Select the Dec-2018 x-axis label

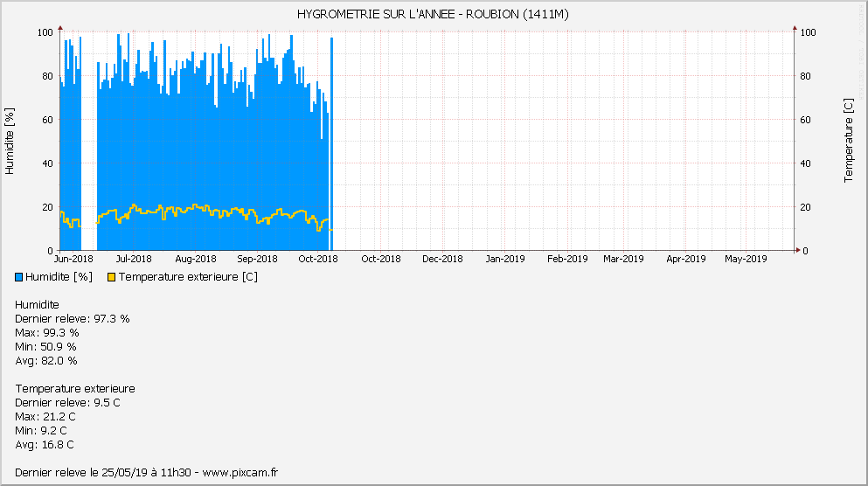[442, 259]
